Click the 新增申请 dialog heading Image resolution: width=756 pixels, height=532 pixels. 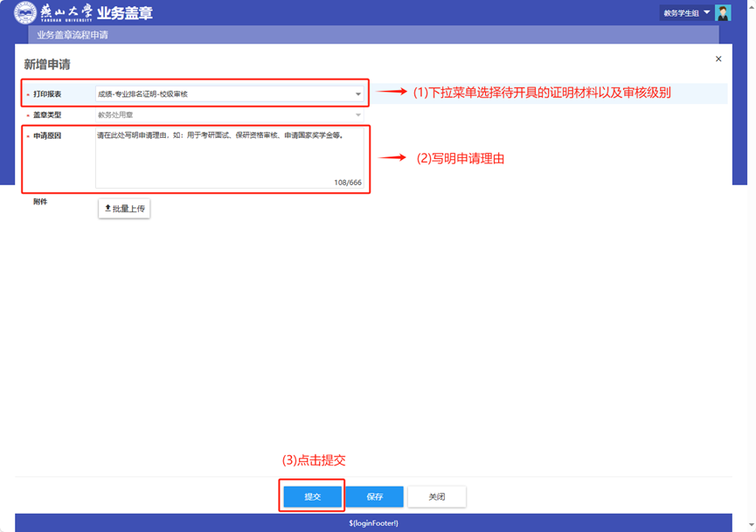[x=47, y=65]
